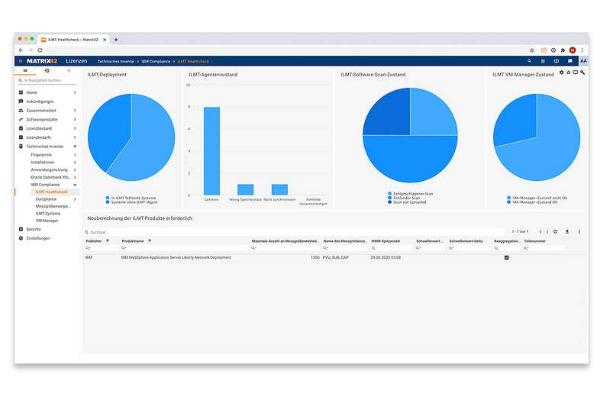
Task: Open ILMT Systeme sidebar item
Action: coord(48,214)
